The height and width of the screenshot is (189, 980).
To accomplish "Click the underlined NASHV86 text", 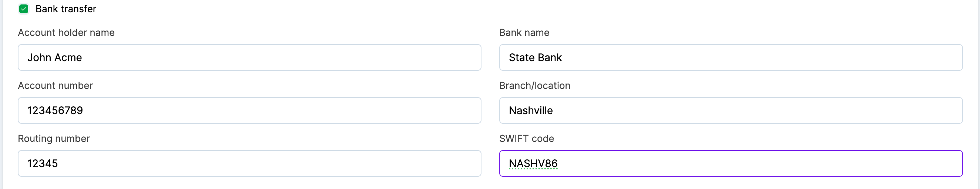I will [533, 163].
